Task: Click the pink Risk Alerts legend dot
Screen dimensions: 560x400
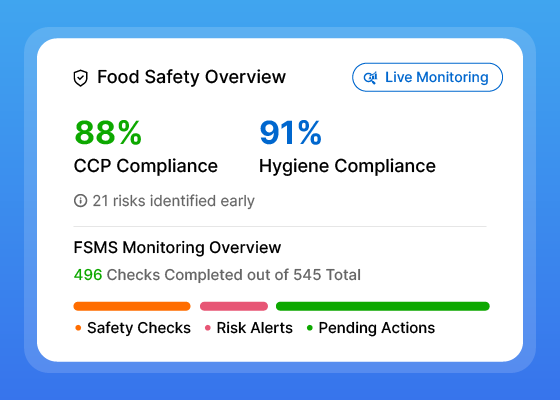Action: 208,328
